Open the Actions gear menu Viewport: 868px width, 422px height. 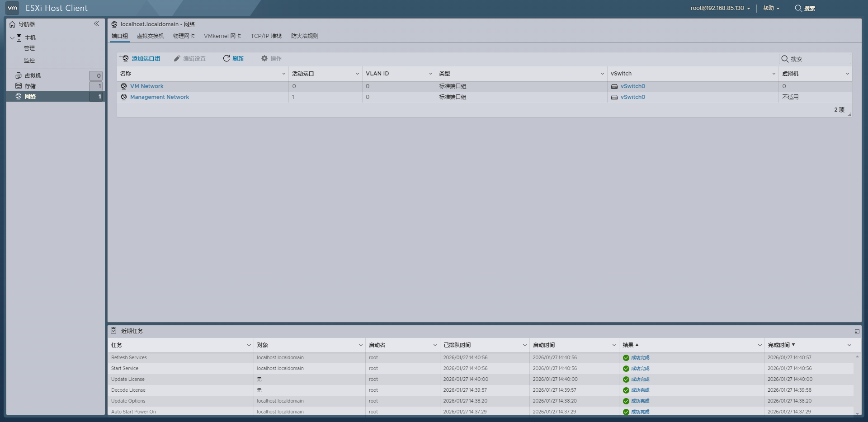pos(271,58)
